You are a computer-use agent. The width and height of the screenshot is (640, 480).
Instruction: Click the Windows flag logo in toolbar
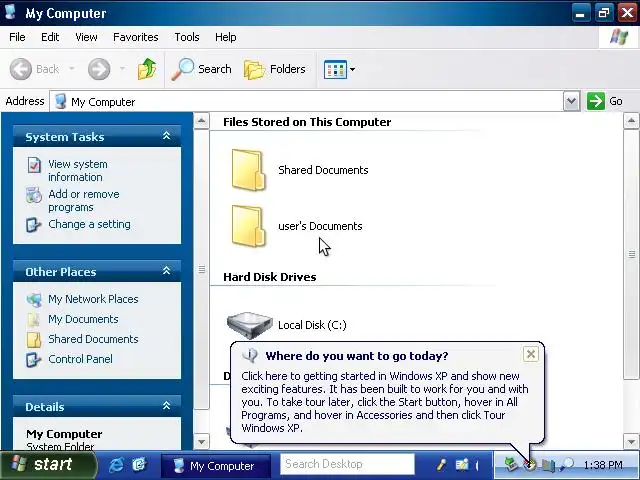click(619, 38)
